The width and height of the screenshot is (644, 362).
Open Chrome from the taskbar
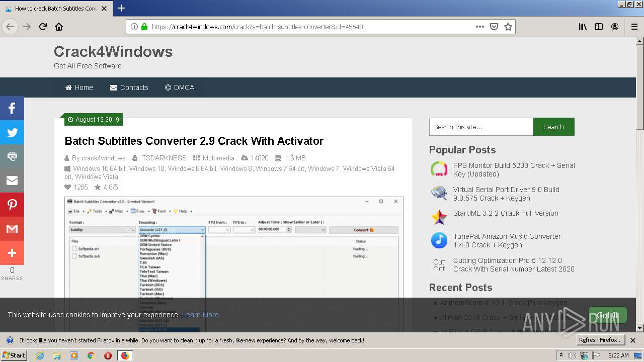pyautogui.click(x=91, y=355)
